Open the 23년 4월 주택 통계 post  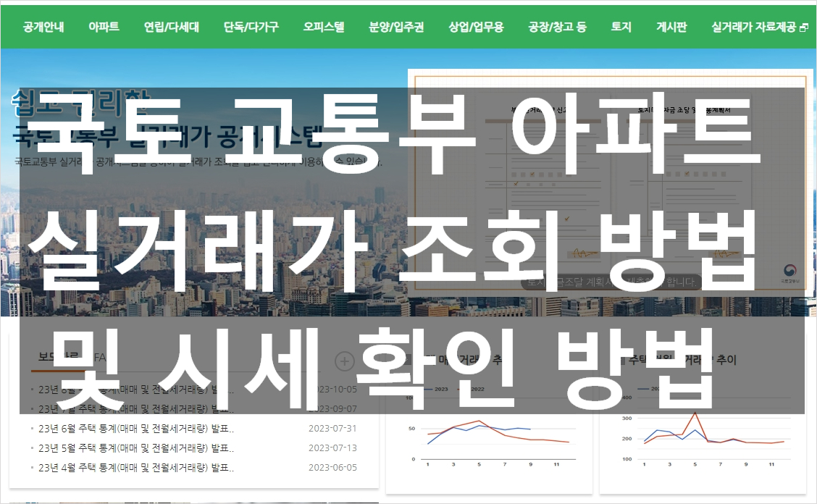(x=136, y=468)
